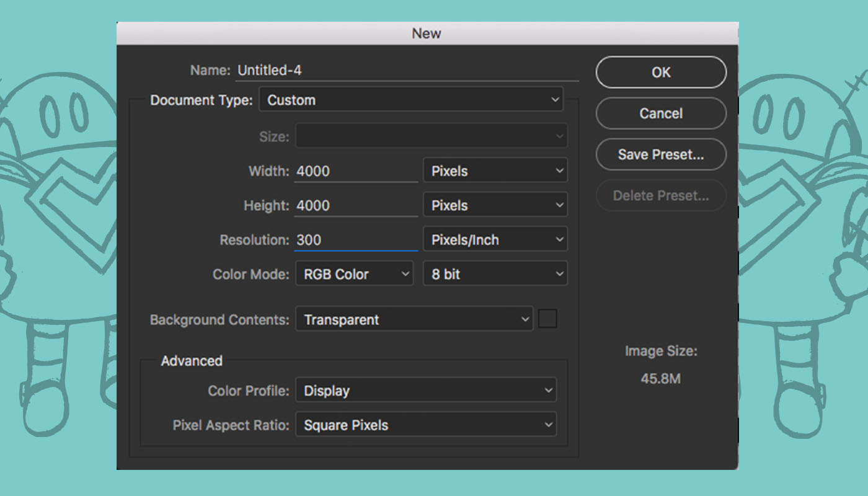The image size is (868, 496).
Task: Click the Save Preset button
Action: 660,155
